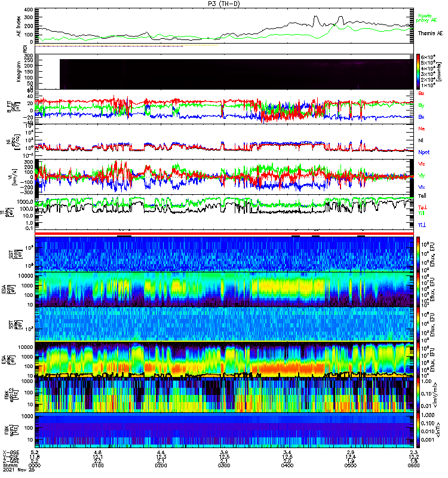Click the Keogram counts color bar
This screenshot has height=478, width=448.
(x=418, y=72)
